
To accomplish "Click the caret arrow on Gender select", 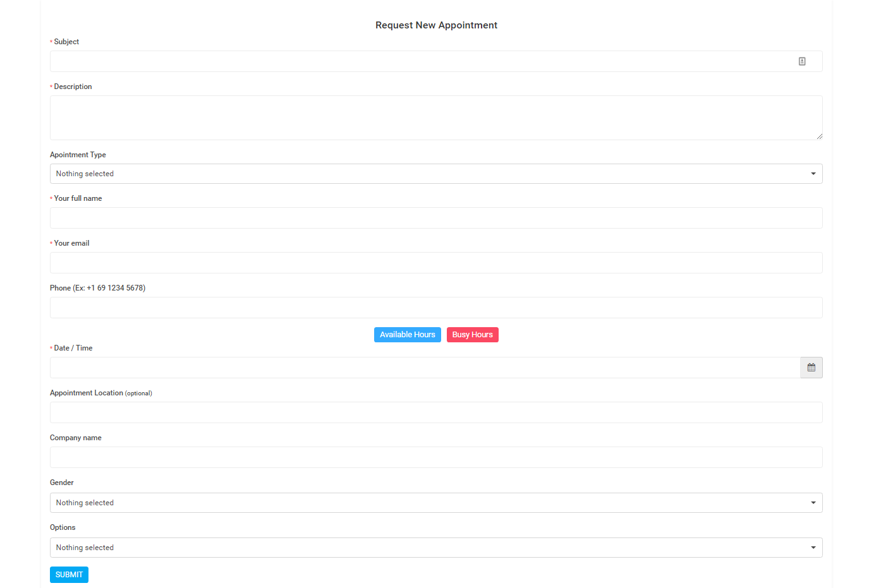I will 813,503.
